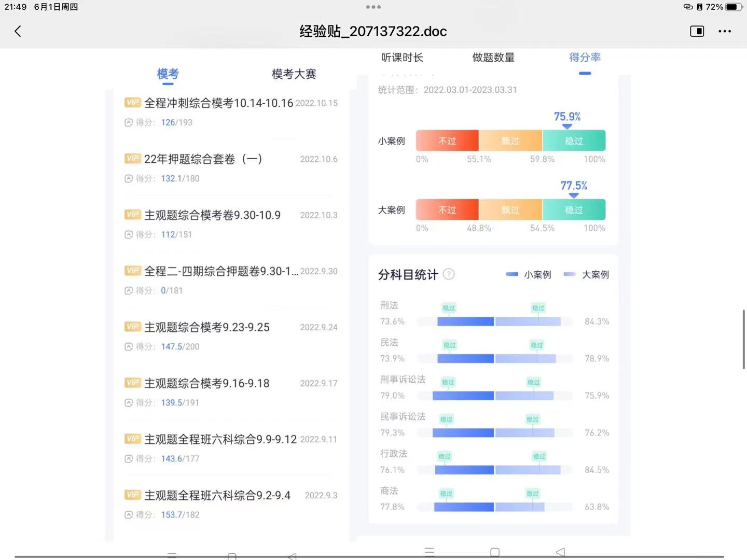Open the 做题数量 tab

[x=493, y=58]
